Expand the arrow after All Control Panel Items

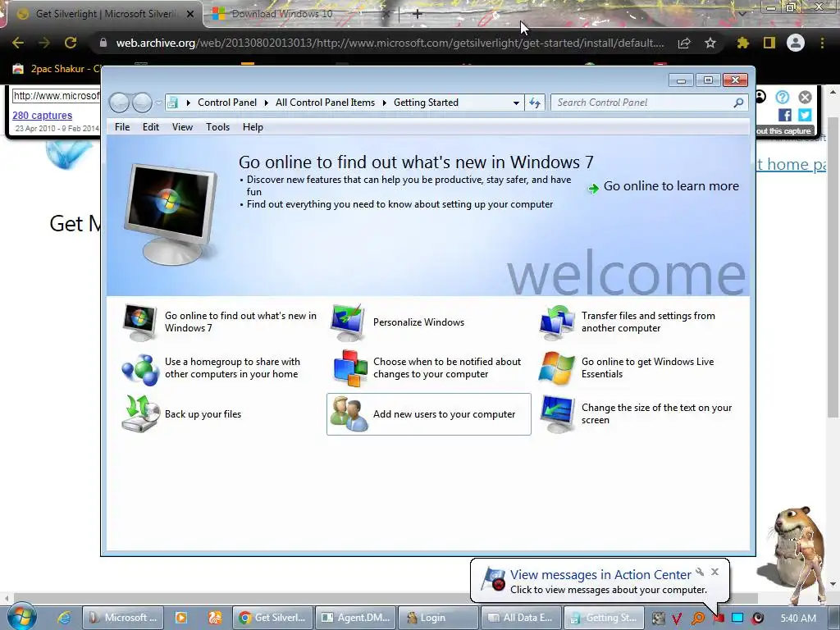tap(385, 103)
